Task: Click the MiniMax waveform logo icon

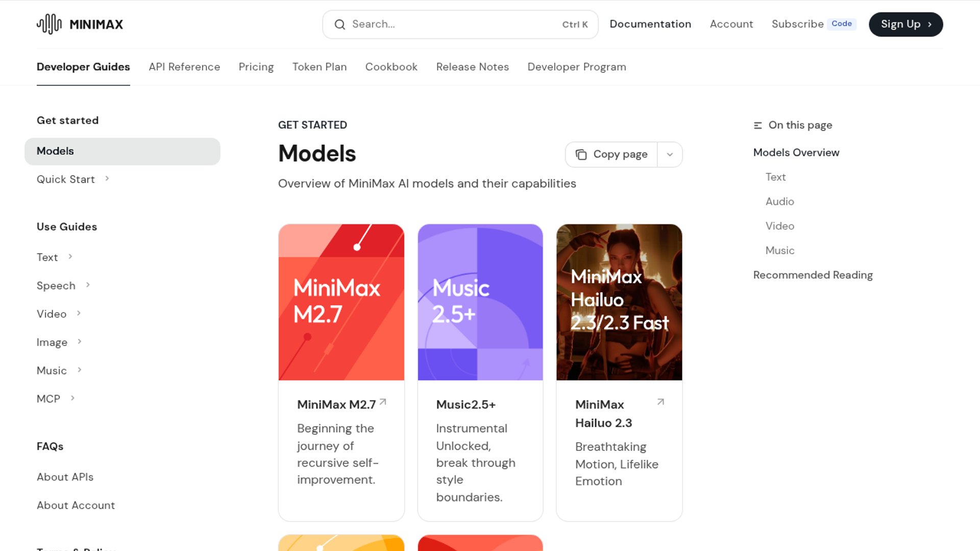Action: 49,24
